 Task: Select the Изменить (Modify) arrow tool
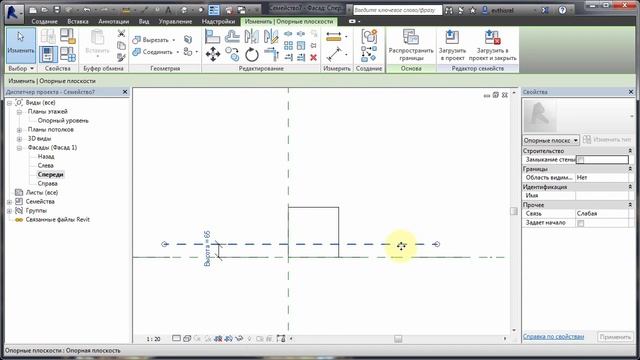pyautogui.click(x=20, y=45)
